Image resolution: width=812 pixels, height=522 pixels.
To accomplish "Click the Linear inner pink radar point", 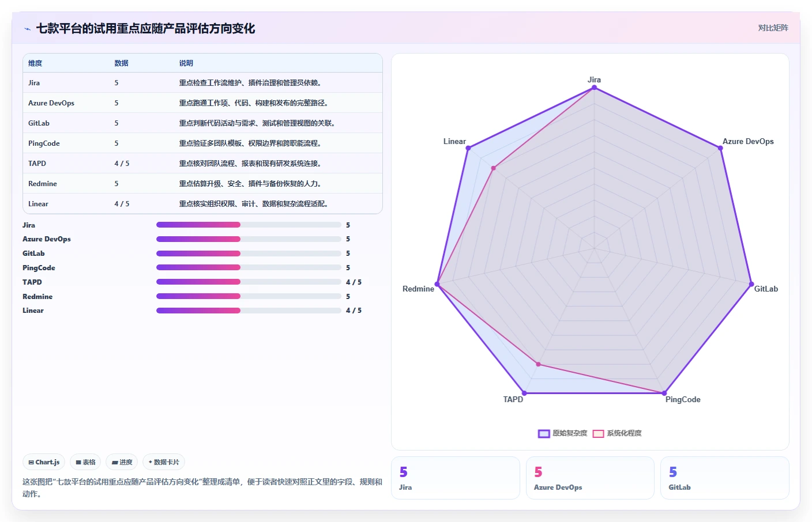I will point(493,168).
